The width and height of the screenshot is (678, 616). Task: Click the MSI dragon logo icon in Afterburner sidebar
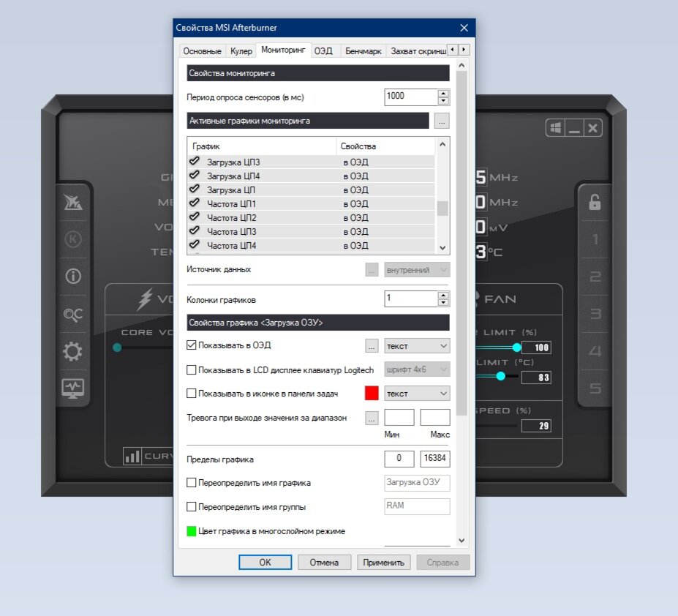click(x=72, y=202)
